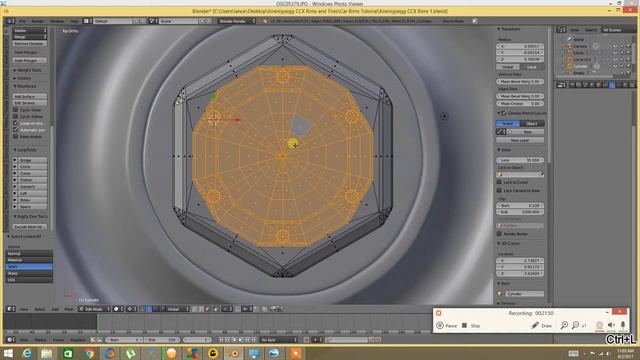Open the Blender Render engine dropdown
Image resolution: width=640 pixels, height=360 pixels.
click(237, 21)
